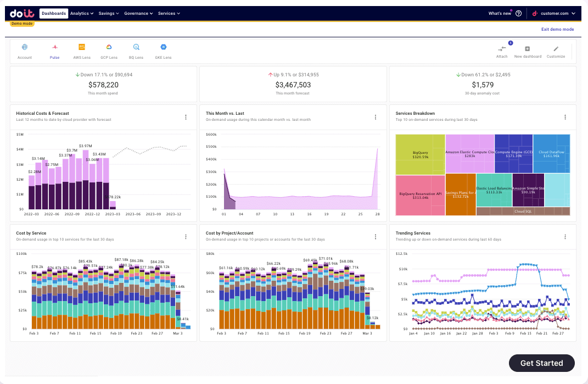Open Historical Costs & Forecast options menu
Screen dimensions: 588x384
[x=186, y=117]
